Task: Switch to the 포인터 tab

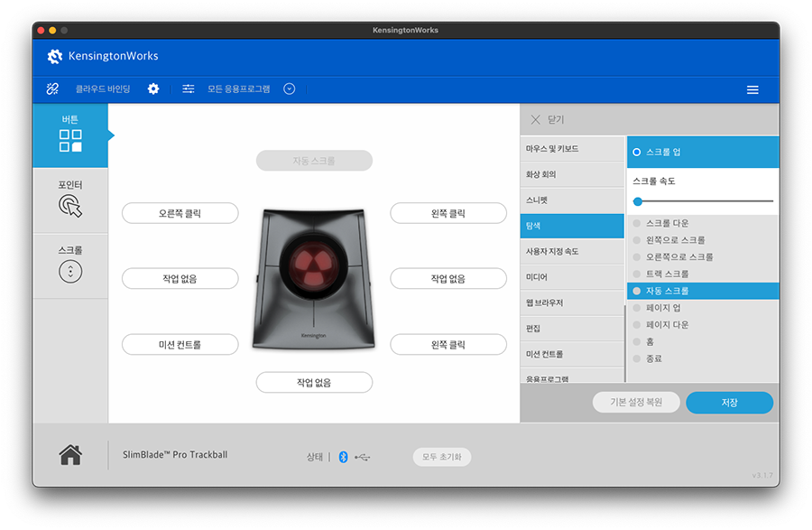Action: coord(70,200)
